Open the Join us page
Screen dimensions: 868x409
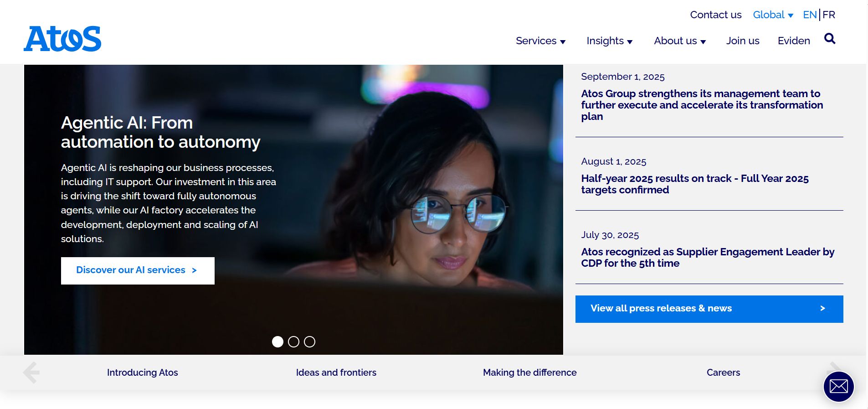(x=743, y=41)
